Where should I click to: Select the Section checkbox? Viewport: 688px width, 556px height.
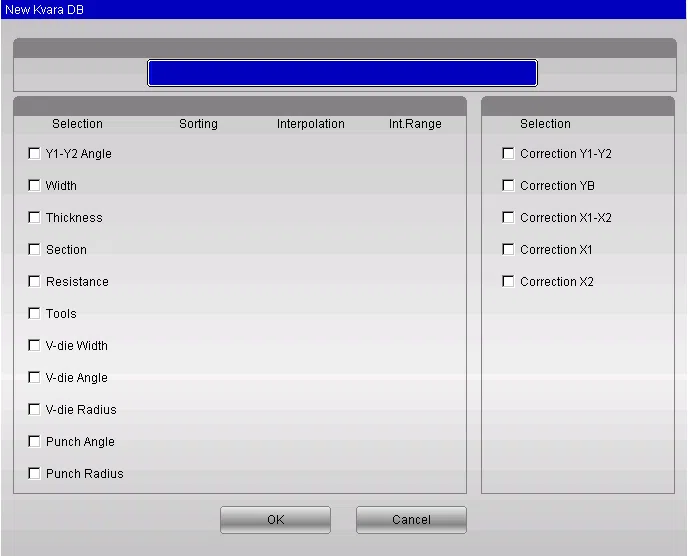34,250
